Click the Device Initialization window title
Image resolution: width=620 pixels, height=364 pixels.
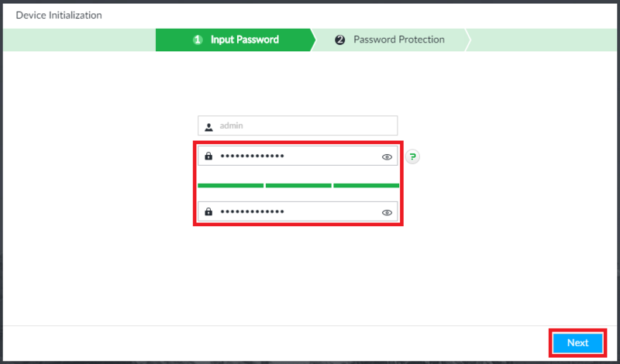click(59, 15)
